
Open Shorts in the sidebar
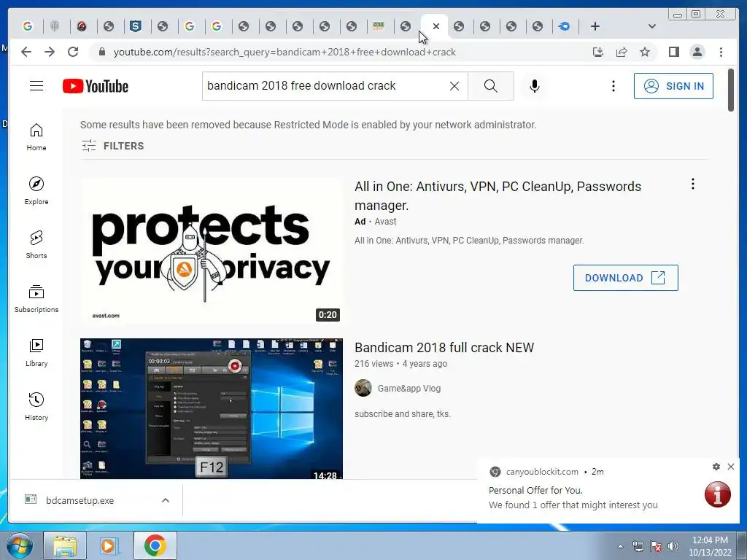(x=36, y=244)
